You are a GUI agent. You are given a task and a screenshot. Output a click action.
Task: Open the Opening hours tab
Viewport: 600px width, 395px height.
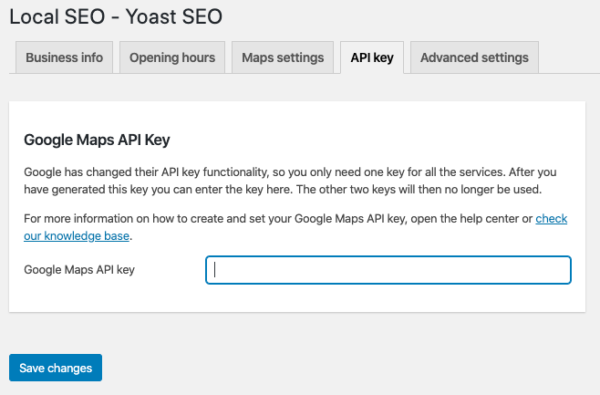click(172, 57)
